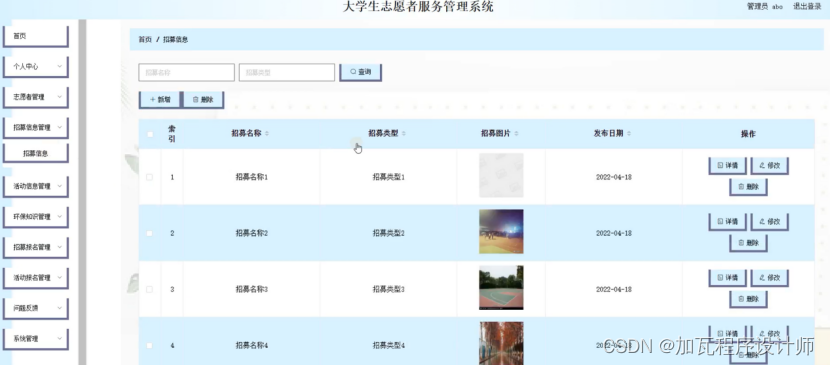Open the basketball court photo in row 3
The width and height of the screenshot is (830, 365).
(x=501, y=288)
